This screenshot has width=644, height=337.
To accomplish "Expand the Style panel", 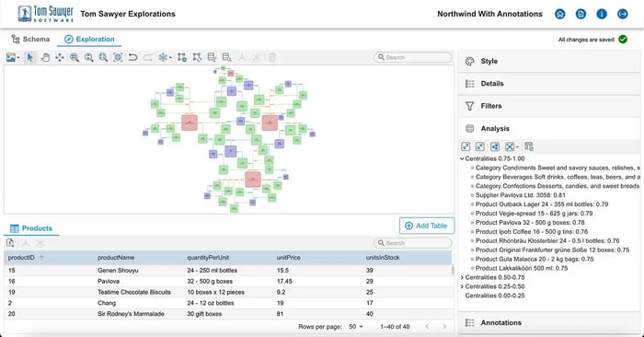I will (549, 62).
